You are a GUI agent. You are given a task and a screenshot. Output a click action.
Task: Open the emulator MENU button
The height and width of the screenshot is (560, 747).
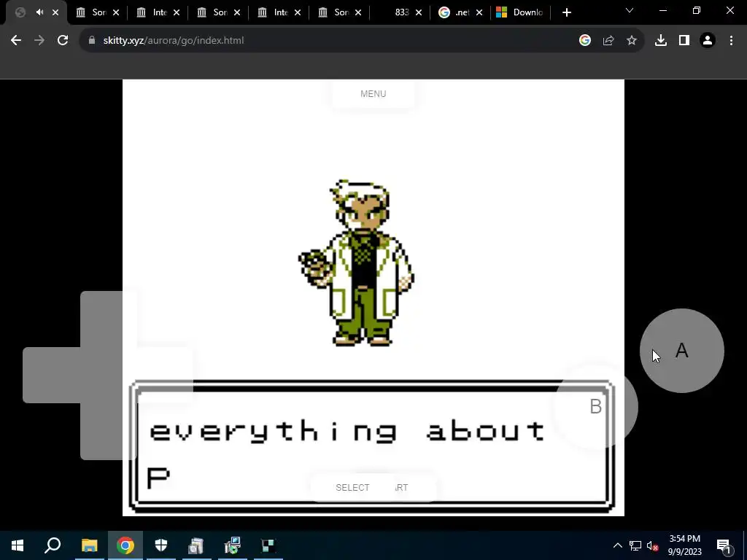(373, 94)
